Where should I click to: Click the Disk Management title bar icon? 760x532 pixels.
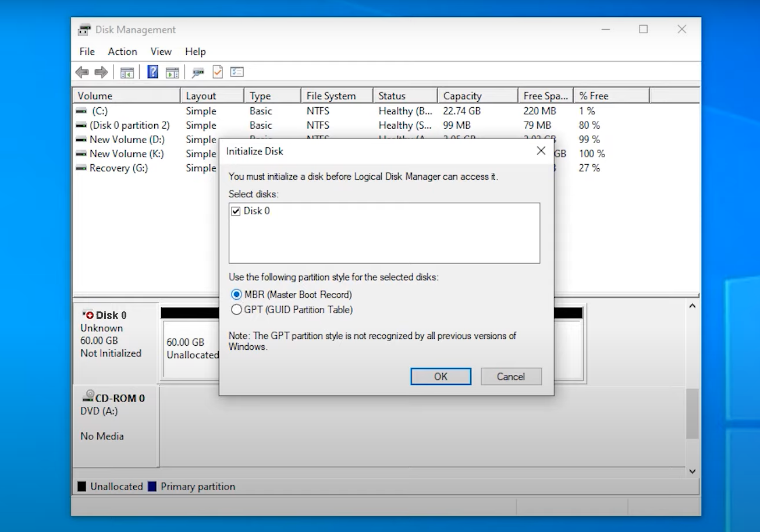pos(84,30)
